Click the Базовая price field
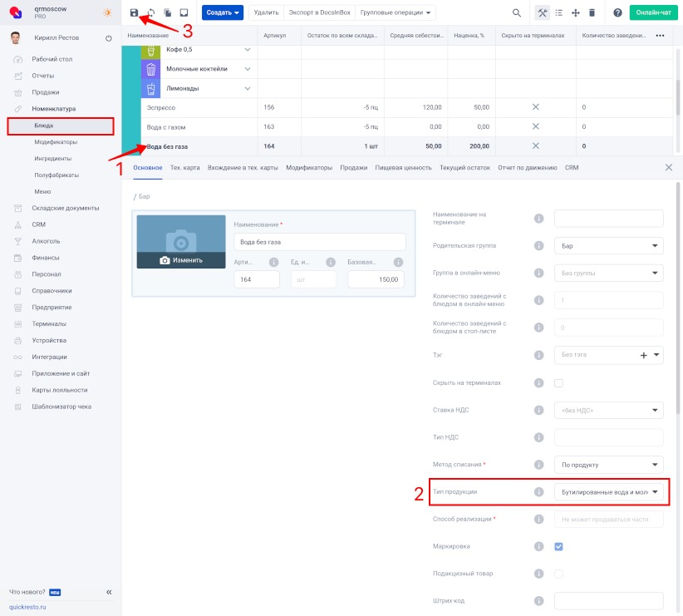The image size is (683, 616). point(376,279)
